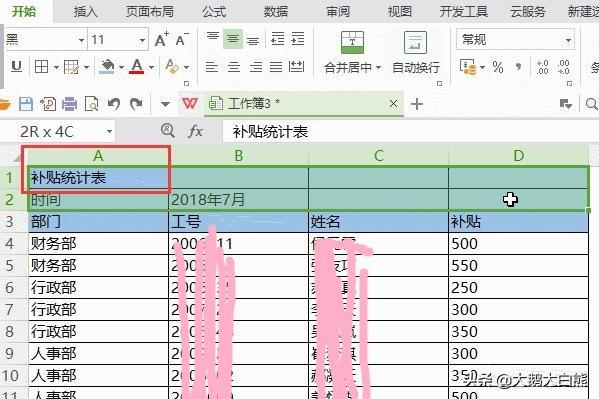Click the percent style icon
599x399 pixels.
498,68
